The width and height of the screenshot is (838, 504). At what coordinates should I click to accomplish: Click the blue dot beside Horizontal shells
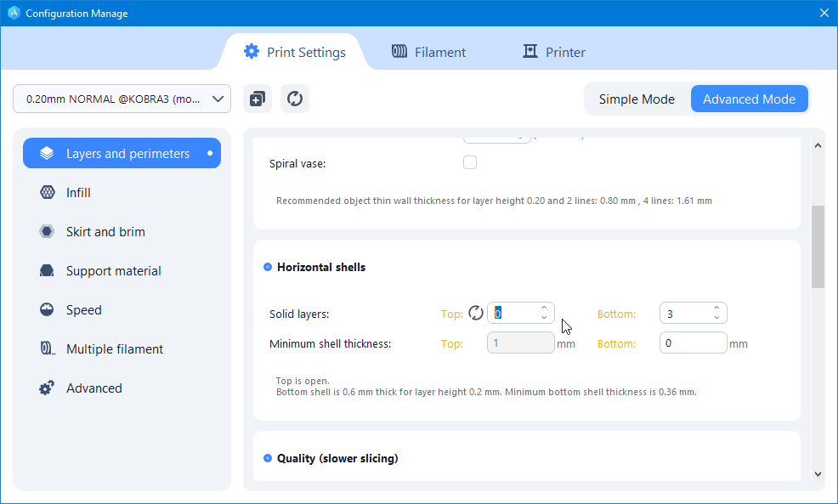[x=268, y=267]
